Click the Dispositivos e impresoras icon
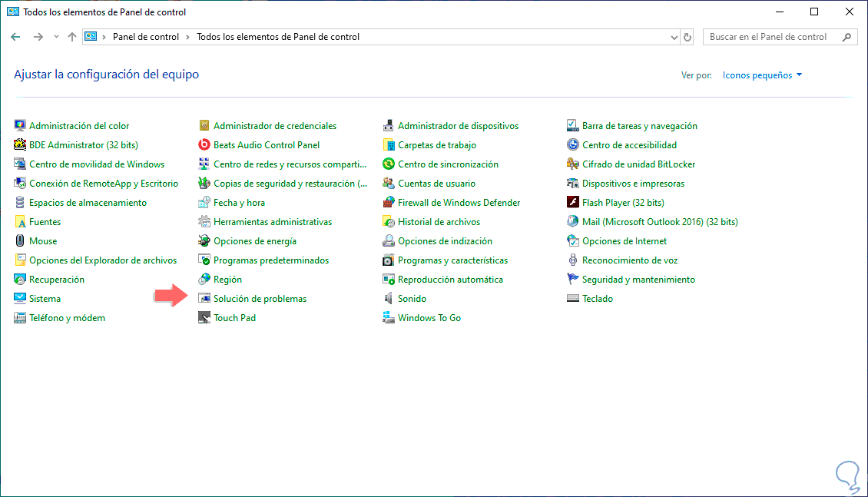Viewport: 868px width, 497px height. (573, 183)
